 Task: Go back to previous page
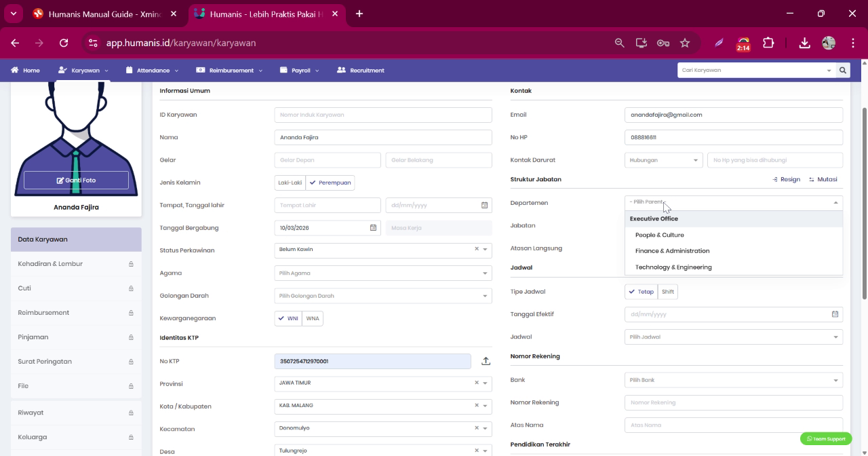(15, 43)
